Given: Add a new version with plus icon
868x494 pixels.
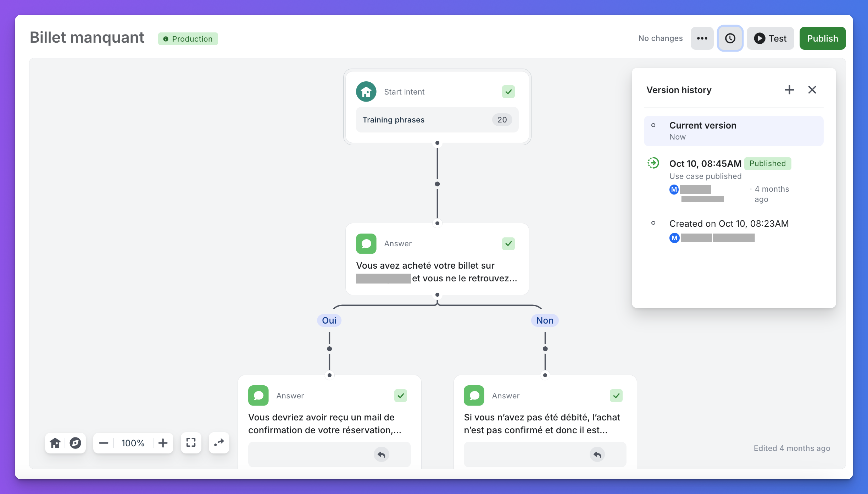Looking at the screenshot, I should 789,90.
